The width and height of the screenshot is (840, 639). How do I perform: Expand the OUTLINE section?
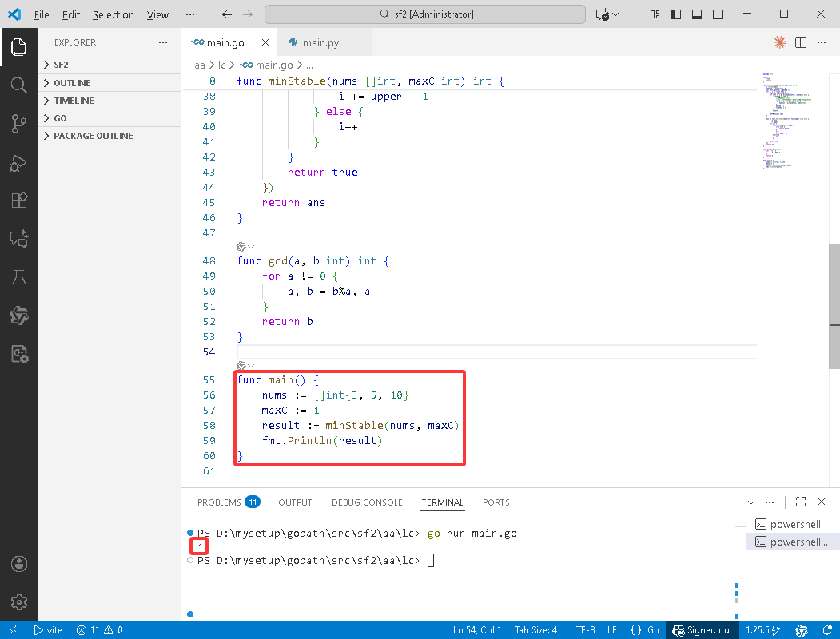pyautogui.click(x=109, y=83)
